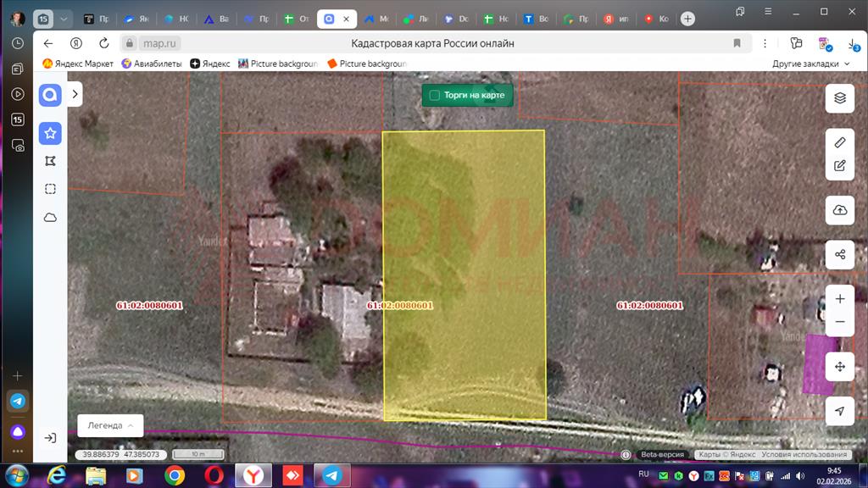Click the cloud upload icon

coord(839,210)
